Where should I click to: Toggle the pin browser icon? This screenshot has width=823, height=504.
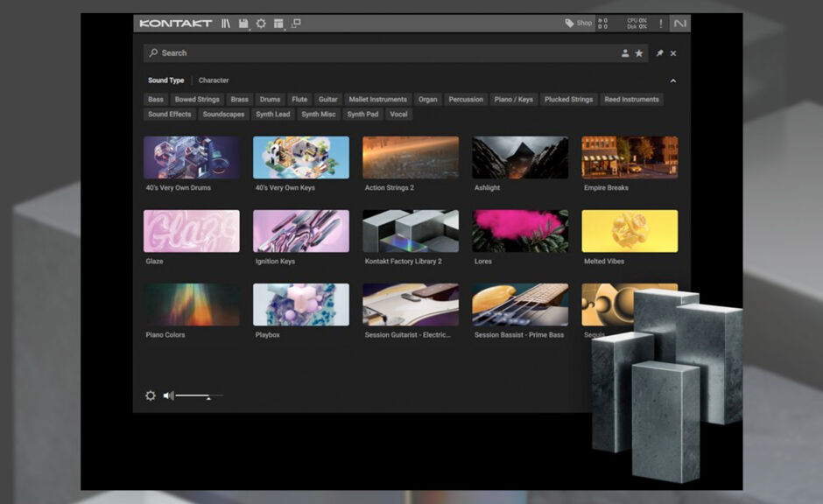click(659, 53)
